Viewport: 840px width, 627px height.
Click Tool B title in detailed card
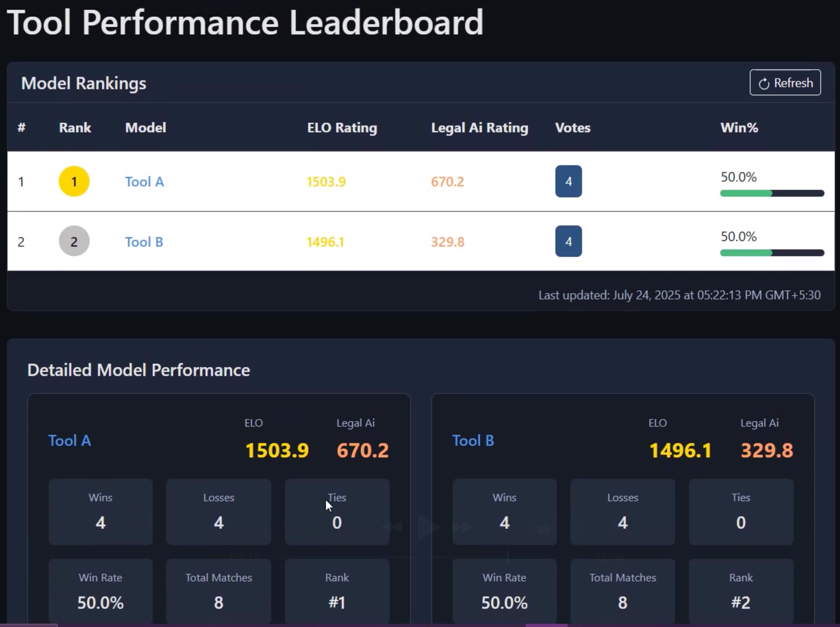473,440
